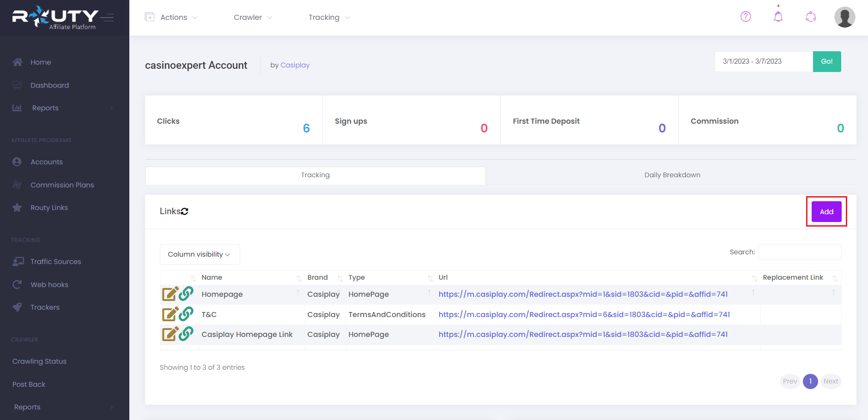Click the Routy Links star icon
The height and width of the screenshot is (420, 868).
(17, 208)
